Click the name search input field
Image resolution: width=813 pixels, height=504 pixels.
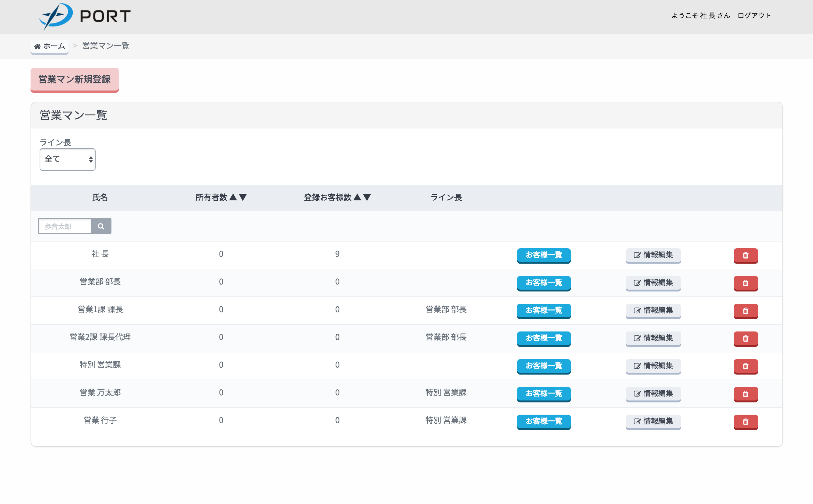(x=65, y=226)
